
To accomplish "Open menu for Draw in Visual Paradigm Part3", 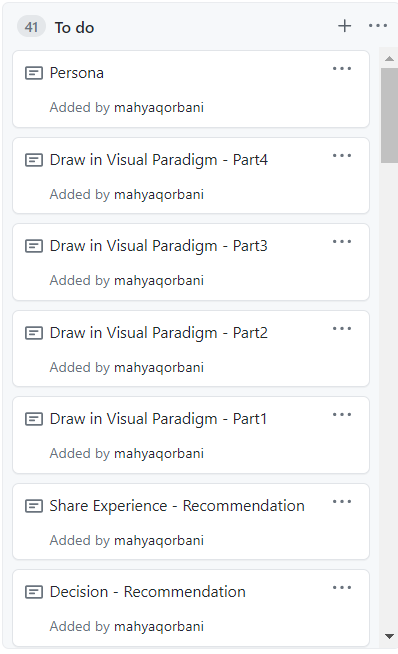I will click(342, 242).
